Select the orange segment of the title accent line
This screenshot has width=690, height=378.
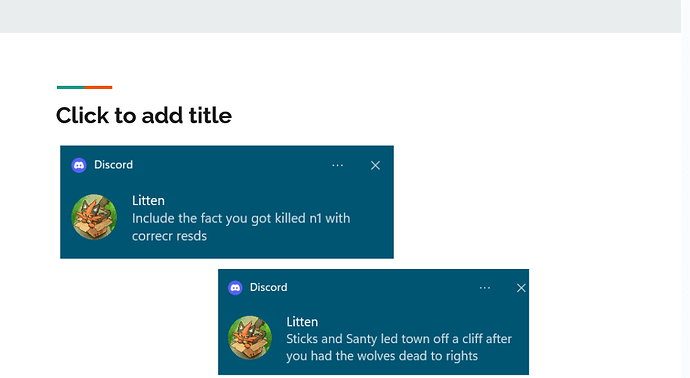tap(99, 88)
